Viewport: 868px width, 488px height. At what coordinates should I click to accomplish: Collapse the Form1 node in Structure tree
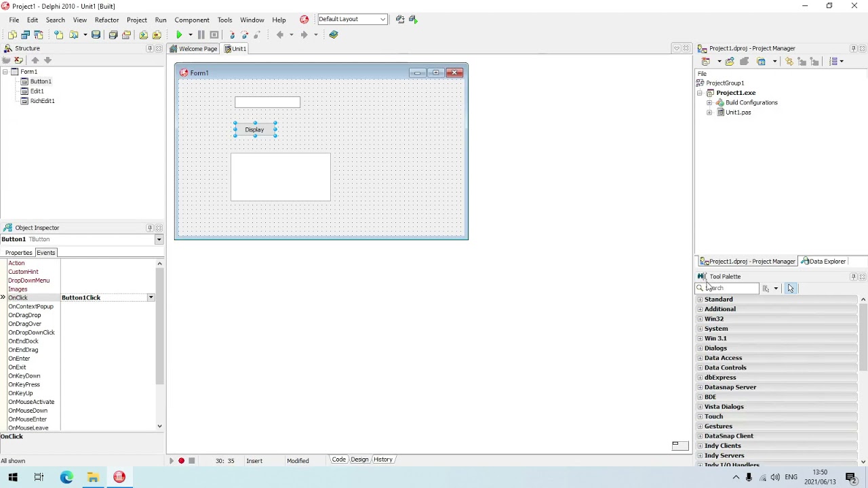tap(5, 72)
